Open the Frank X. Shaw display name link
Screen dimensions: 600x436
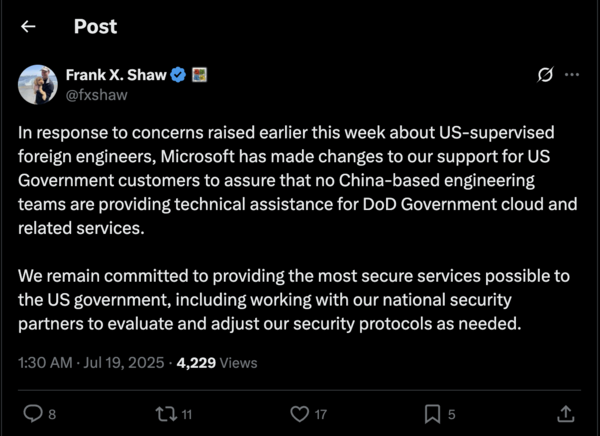[115, 75]
